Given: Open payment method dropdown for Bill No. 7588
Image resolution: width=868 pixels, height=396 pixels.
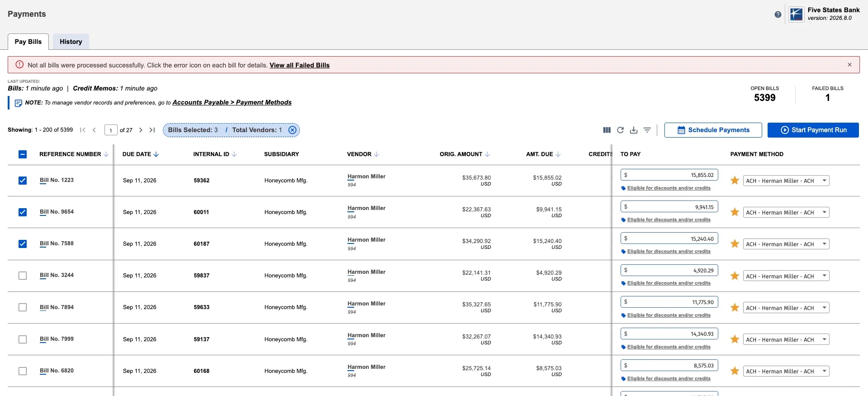Looking at the screenshot, I should [786, 244].
